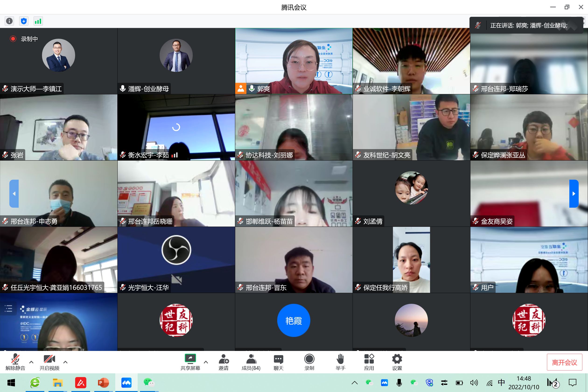Click the red 录制中 recording indicator
The height and width of the screenshot is (392, 588).
click(x=24, y=39)
